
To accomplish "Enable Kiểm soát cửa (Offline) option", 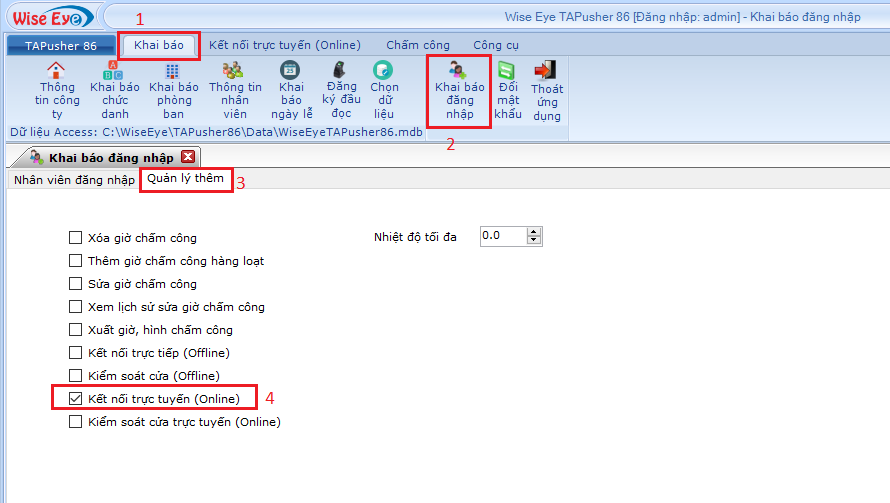I will point(75,376).
